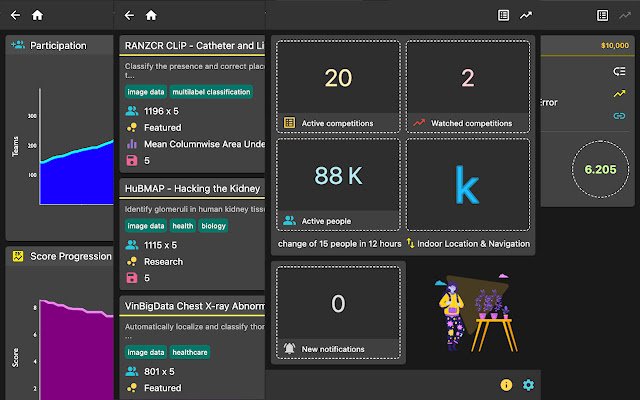
Task: Click the yellow trend icon in the right panel
Action: [x=619, y=93]
